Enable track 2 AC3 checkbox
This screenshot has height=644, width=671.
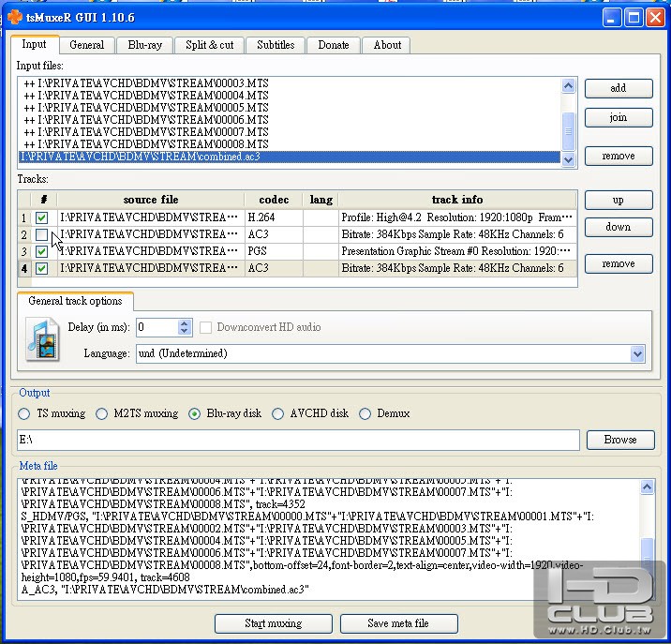pos(41,234)
